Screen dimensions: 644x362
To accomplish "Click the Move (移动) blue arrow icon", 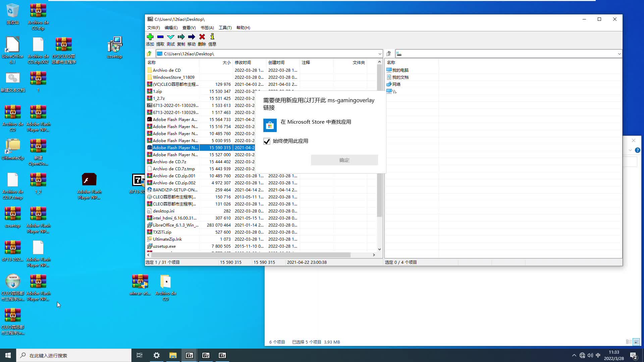I will (192, 37).
